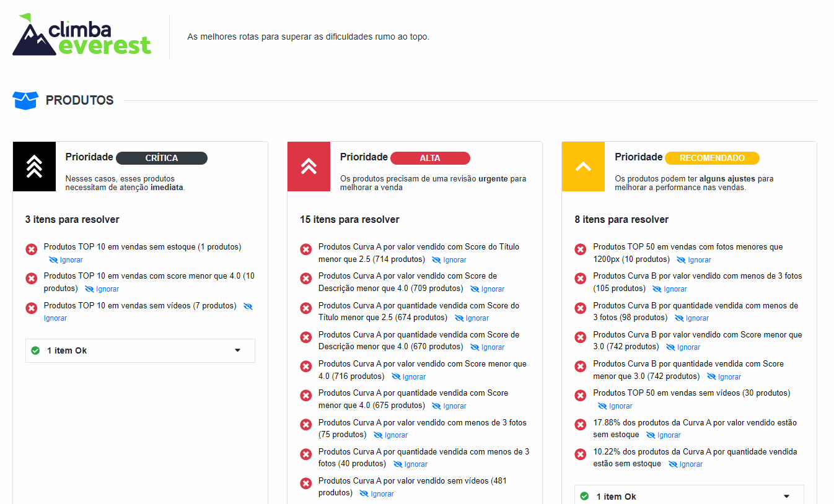
Task: Click error icon for Curva A quantidade Score 4.0 (675 produtos)
Action: (x=305, y=396)
